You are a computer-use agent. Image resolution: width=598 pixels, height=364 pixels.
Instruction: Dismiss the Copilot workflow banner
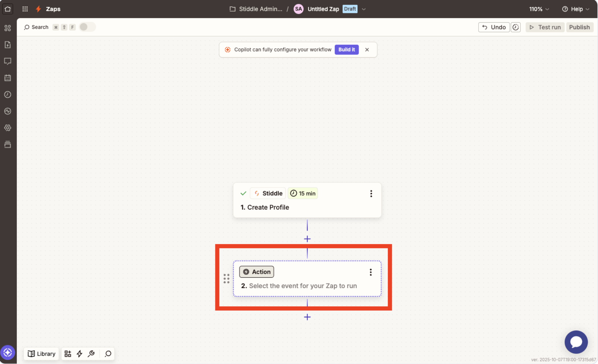(367, 50)
